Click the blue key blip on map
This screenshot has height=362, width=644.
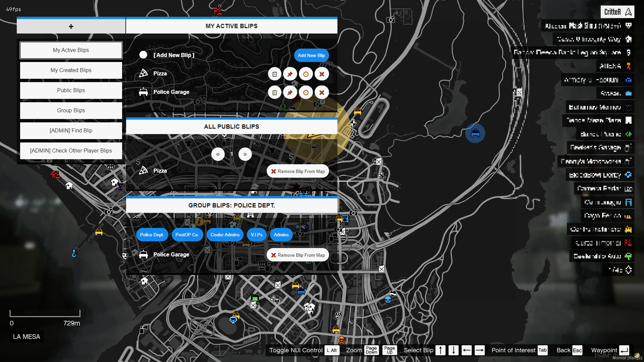[x=74, y=253]
